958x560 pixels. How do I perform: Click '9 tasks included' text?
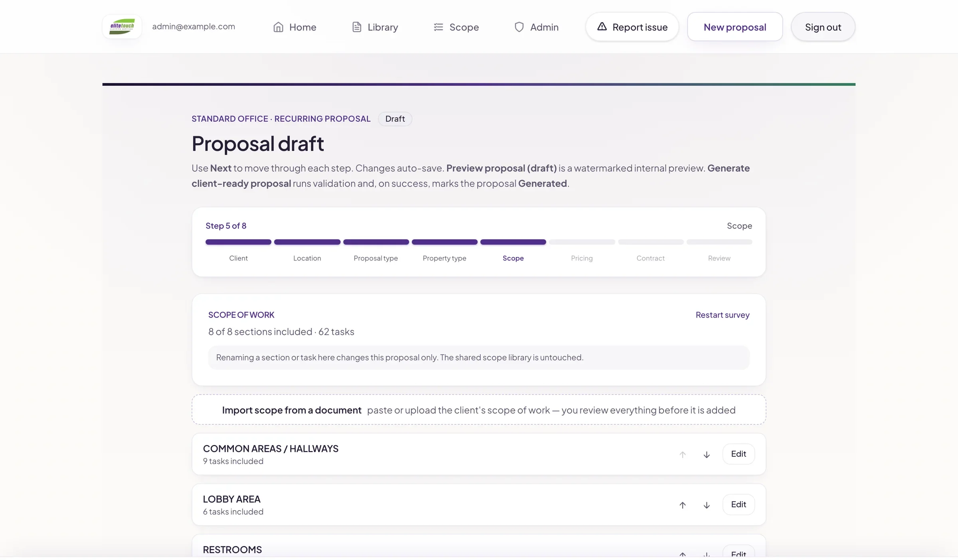(x=233, y=461)
